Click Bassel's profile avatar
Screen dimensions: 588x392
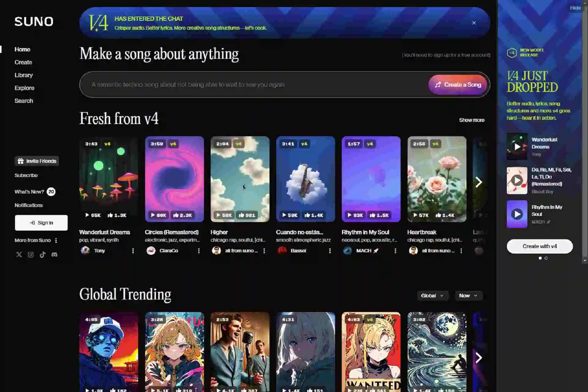click(282, 251)
